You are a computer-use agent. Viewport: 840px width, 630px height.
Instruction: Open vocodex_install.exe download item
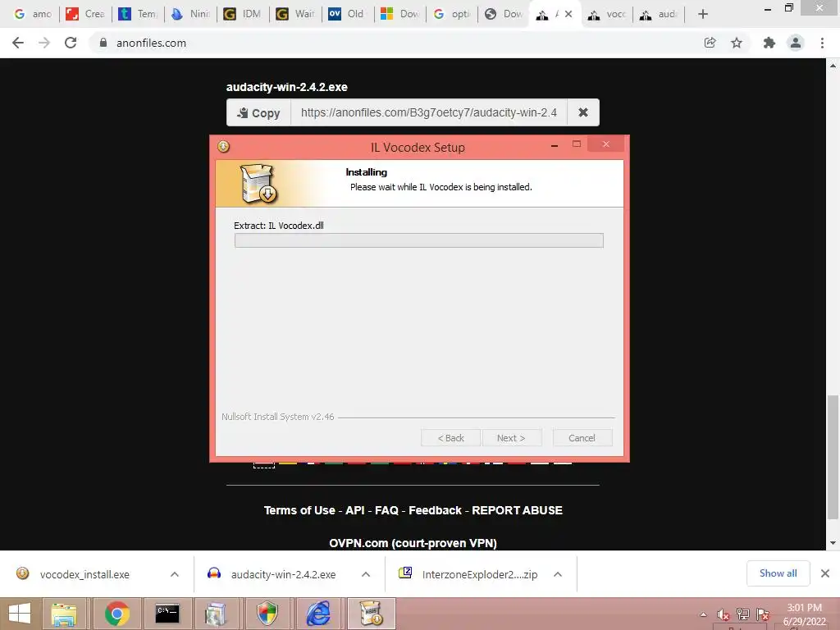point(84,574)
